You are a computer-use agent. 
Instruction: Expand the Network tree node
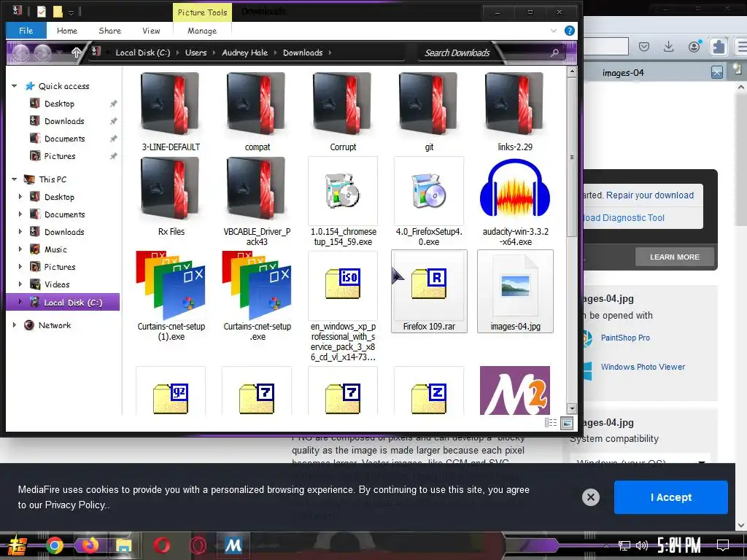click(x=15, y=325)
